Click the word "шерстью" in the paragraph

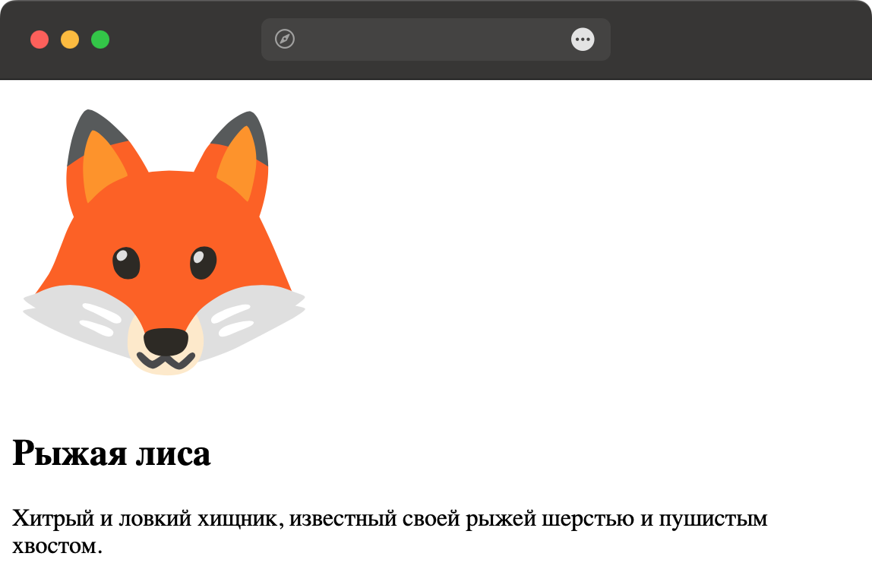(x=588, y=519)
